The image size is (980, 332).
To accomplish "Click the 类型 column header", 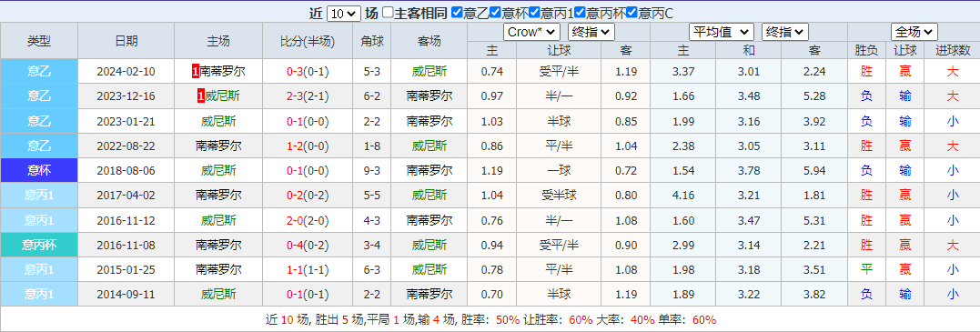I will point(39,41).
